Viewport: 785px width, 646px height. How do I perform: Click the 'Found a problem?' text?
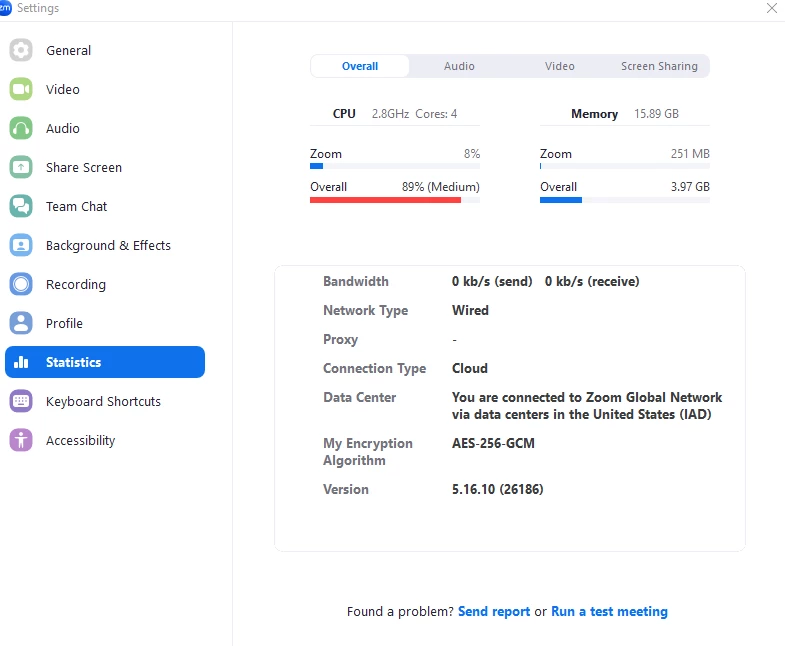[x=400, y=611]
